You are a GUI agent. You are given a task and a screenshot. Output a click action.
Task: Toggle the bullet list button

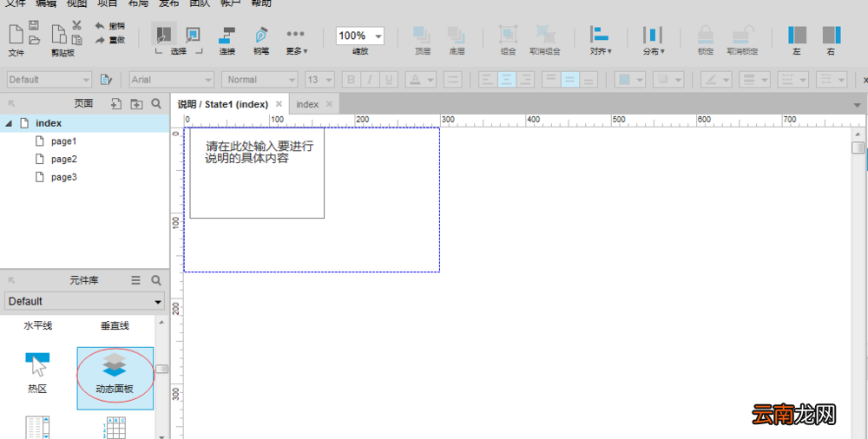tap(452, 80)
